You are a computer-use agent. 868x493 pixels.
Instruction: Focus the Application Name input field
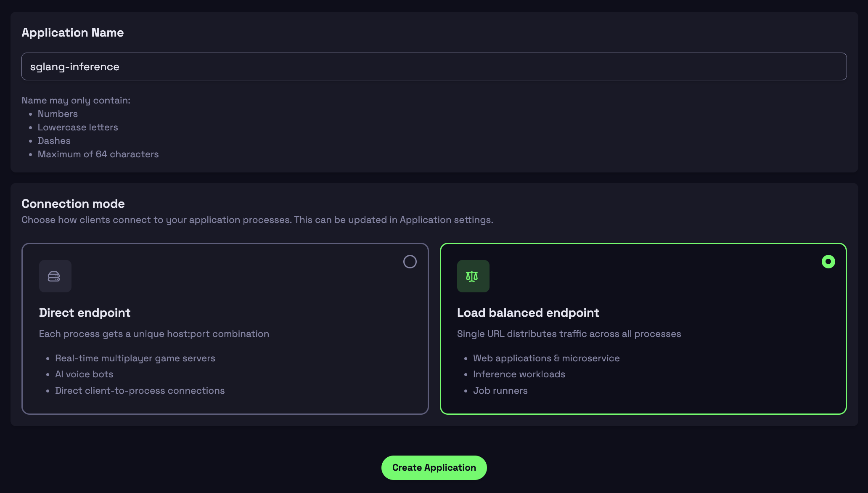pos(434,66)
